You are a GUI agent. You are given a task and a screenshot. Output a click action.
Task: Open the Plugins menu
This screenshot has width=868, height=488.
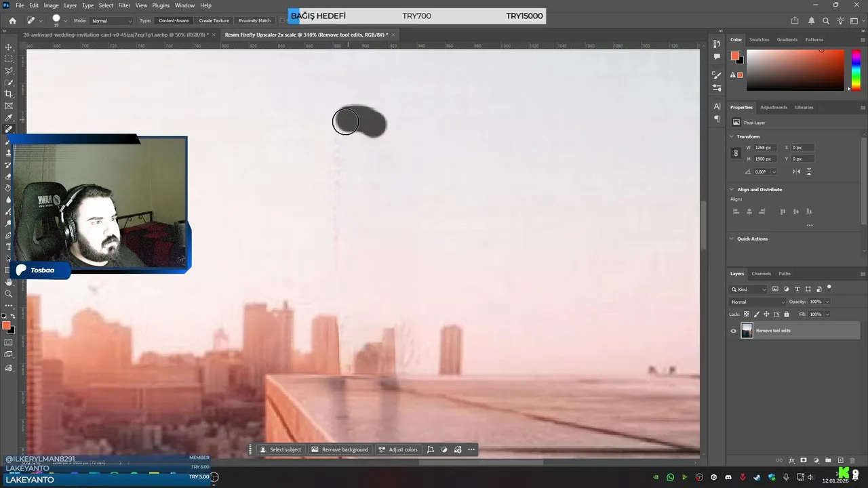(161, 5)
